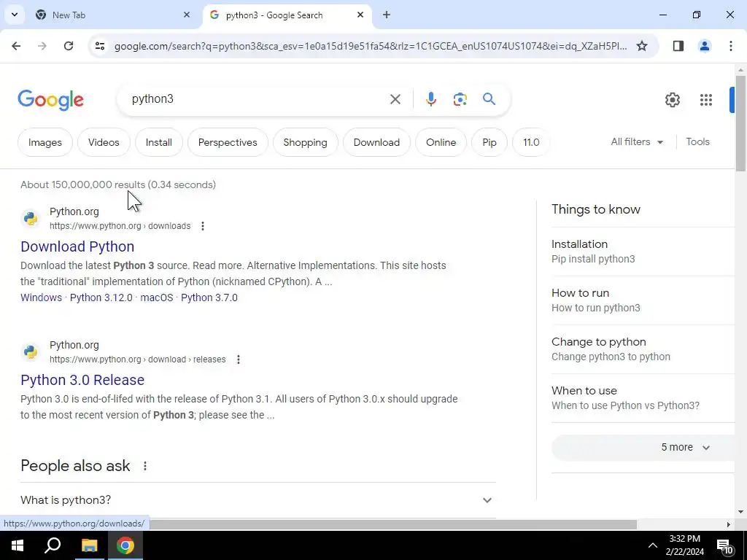Viewport: 747px width, 560px height.
Task: Open Windows taskbar search
Action: coord(53,545)
